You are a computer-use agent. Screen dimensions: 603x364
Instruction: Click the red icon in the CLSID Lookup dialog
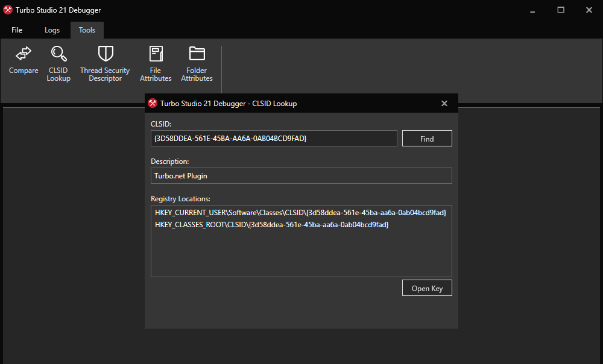click(153, 103)
